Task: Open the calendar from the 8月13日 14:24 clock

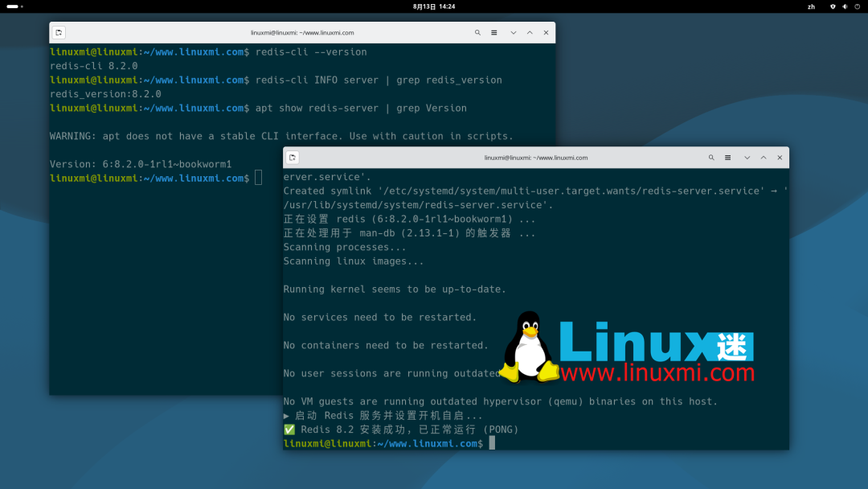Action: pos(434,6)
